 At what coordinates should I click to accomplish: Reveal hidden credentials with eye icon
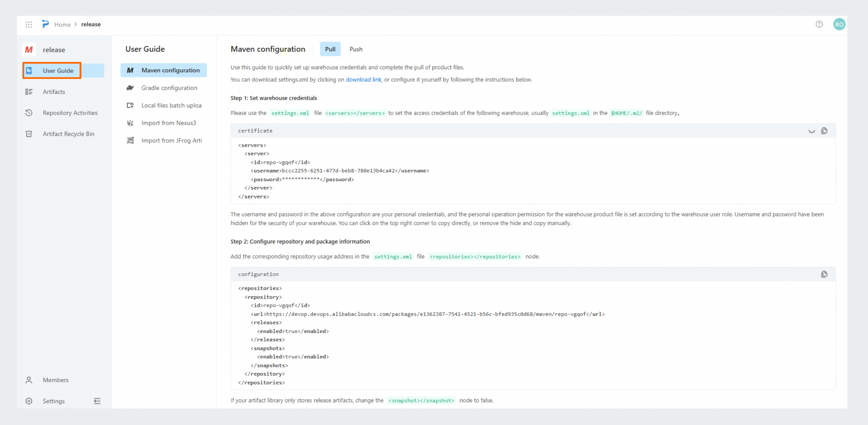point(811,131)
